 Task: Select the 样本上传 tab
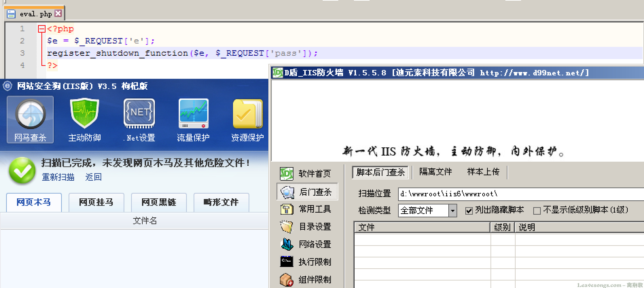click(483, 172)
